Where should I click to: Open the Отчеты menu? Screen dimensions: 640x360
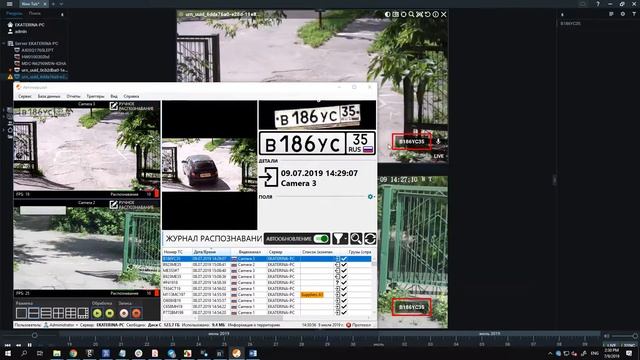(x=73, y=96)
